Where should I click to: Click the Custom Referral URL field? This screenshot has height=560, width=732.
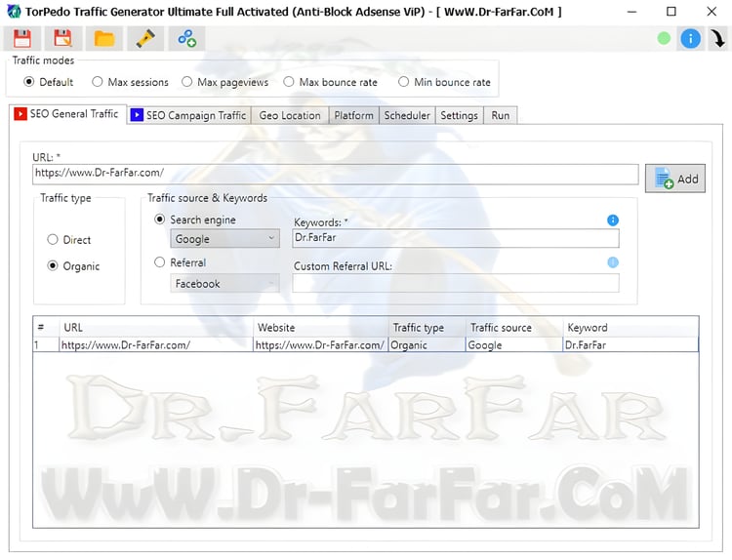pos(456,283)
